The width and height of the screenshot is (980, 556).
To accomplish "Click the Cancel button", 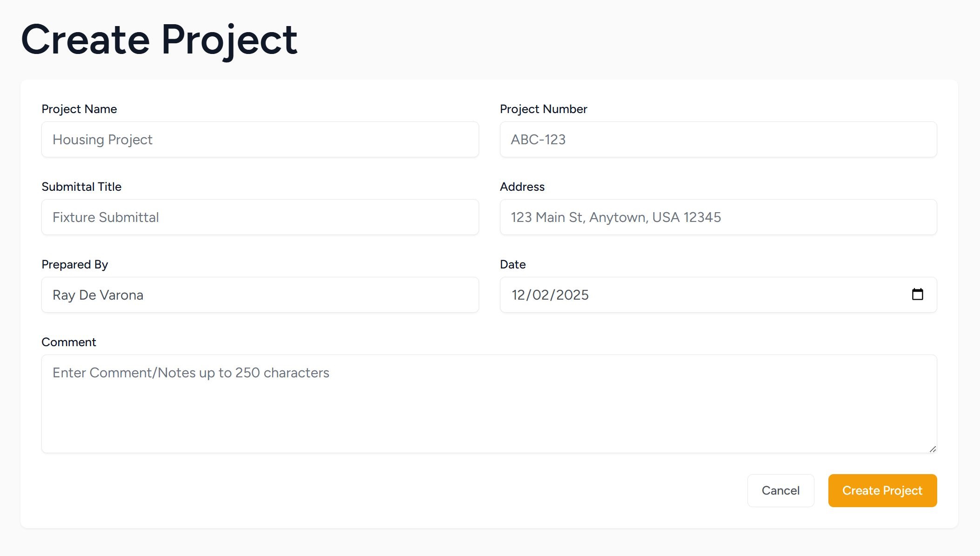I will (780, 490).
